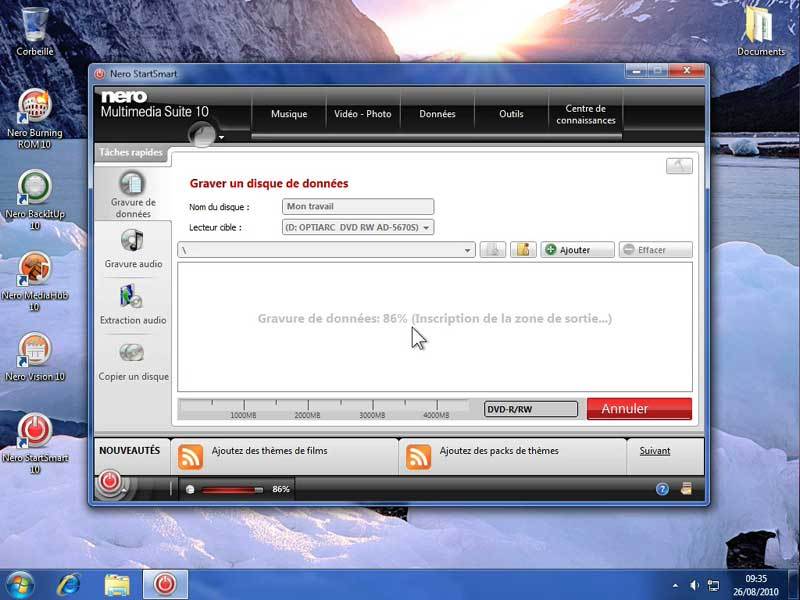
Task: Open Nero Burning ROM 10 desktop shortcut
Action: coord(35,119)
